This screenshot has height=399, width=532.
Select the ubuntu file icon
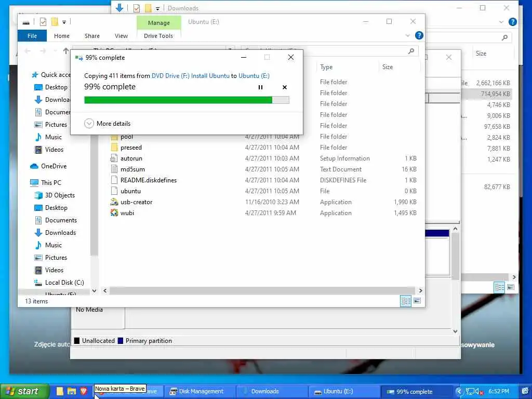[x=114, y=191]
